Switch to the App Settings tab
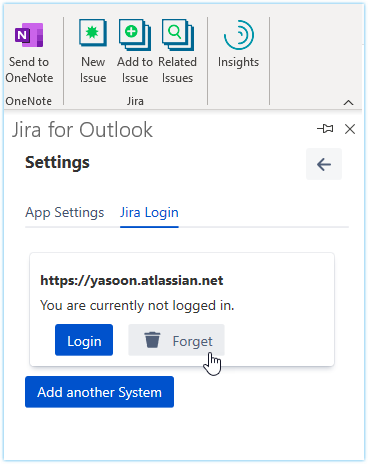 65,213
